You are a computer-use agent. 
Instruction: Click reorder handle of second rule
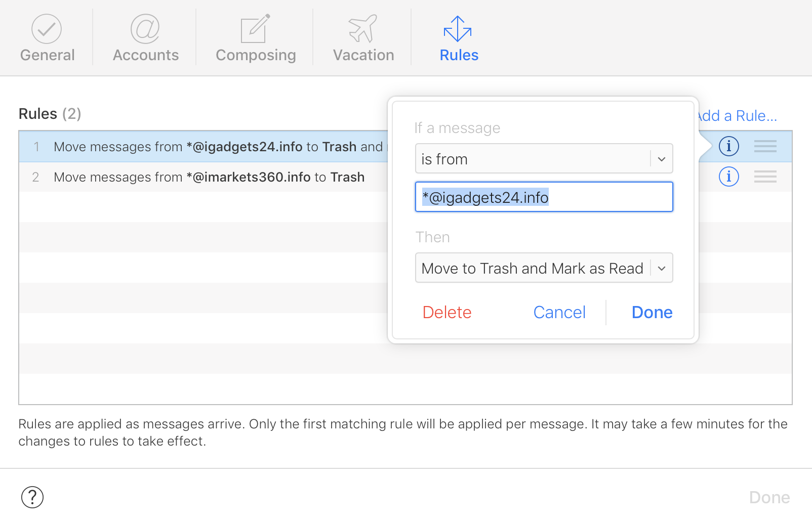click(x=765, y=177)
